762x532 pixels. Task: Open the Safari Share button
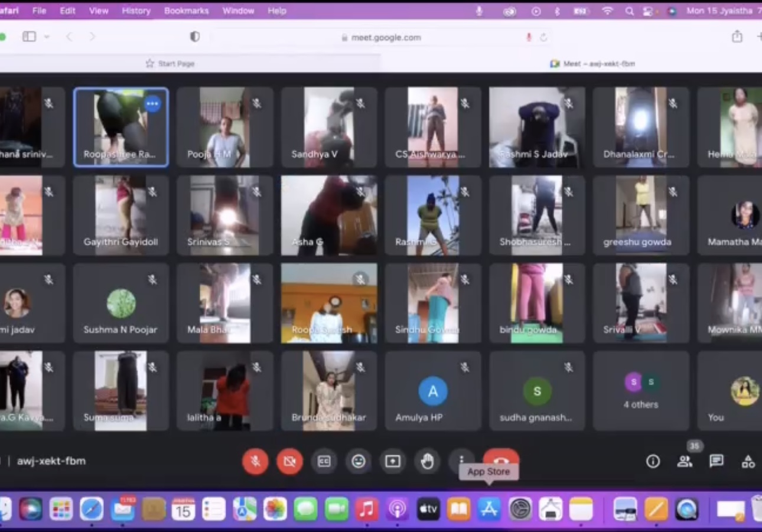(737, 37)
